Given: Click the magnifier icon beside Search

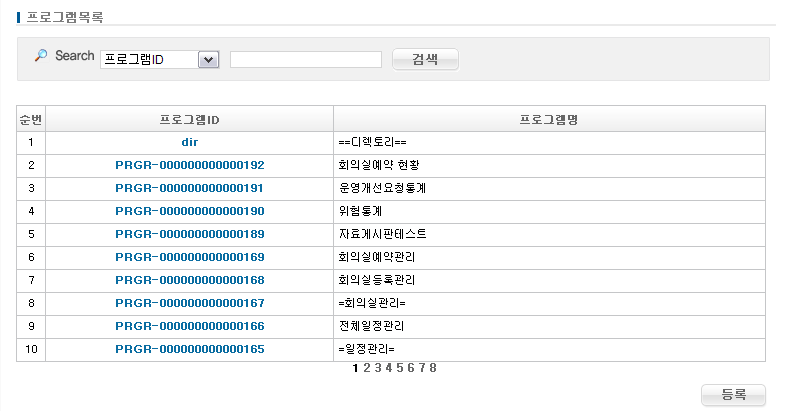Looking at the screenshot, I should point(41,56).
